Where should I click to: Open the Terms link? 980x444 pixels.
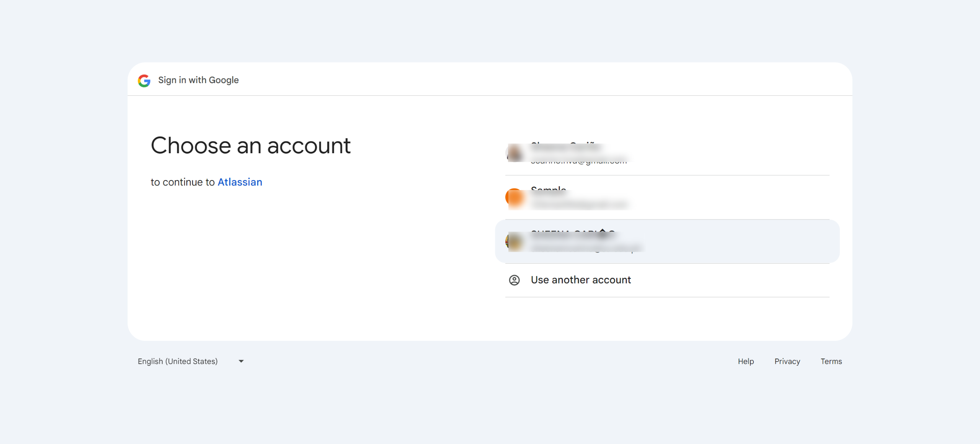click(x=831, y=361)
